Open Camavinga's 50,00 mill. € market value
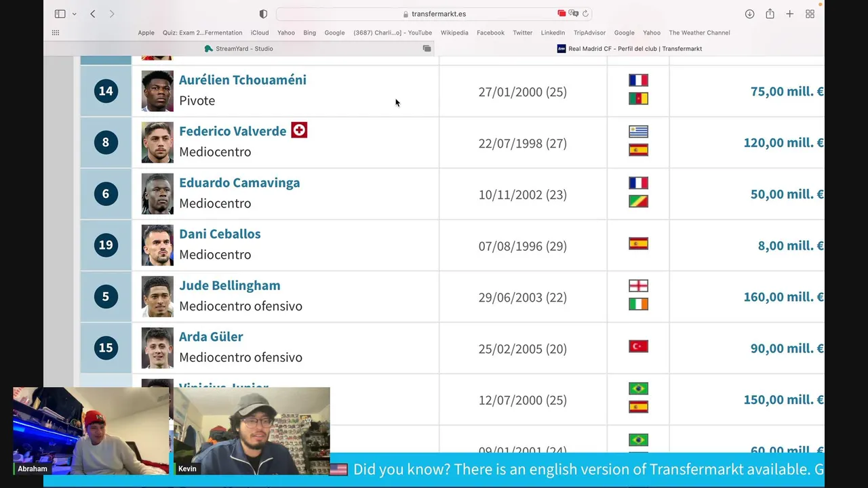The image size is (868, 488). (787, 195)
